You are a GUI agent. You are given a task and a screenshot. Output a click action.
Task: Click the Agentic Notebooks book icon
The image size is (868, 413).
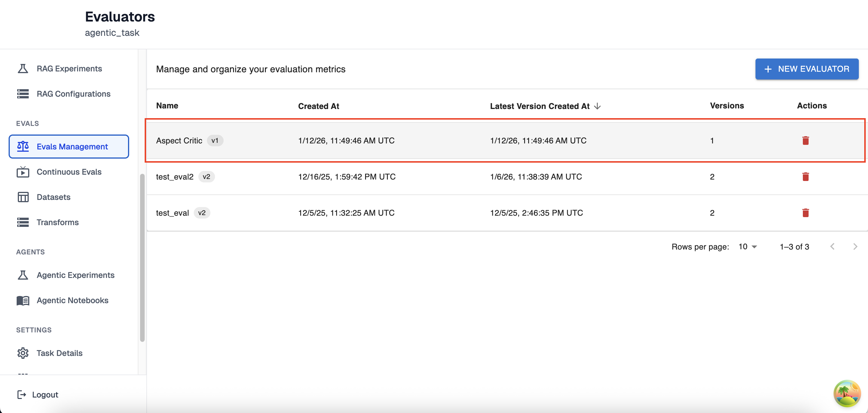coord(23,300)
